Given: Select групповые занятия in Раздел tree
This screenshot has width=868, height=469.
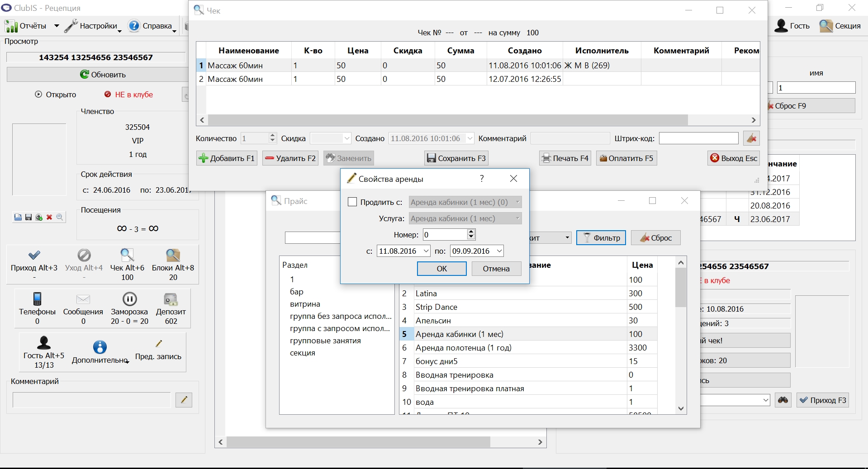Looking at the screenshot, I should coord(325,341).
